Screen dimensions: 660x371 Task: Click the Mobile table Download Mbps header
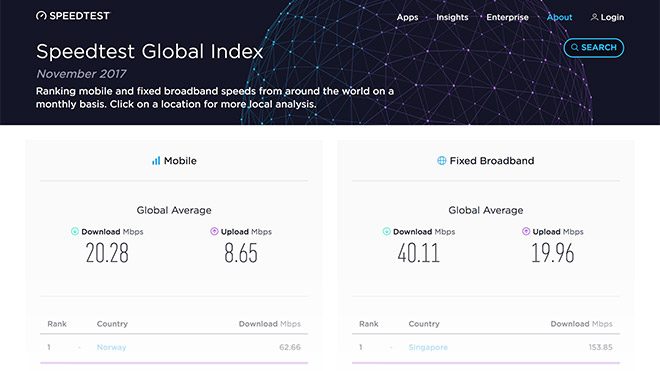click(x=270, y=324)
